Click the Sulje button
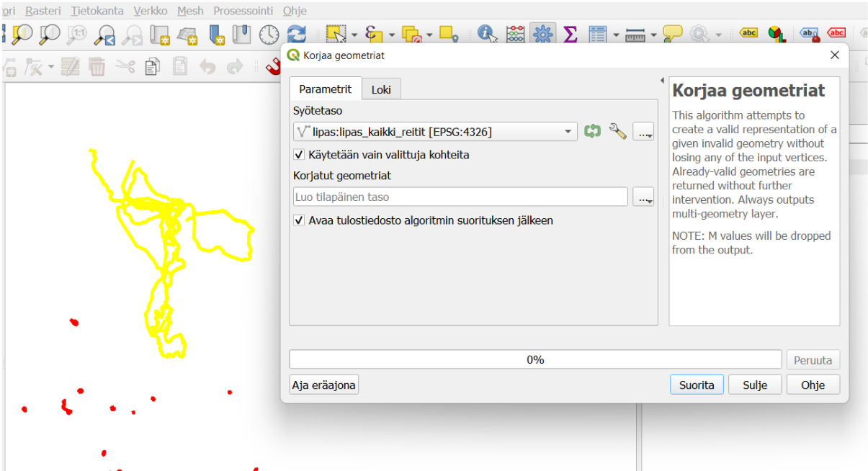 (x=755, y=385)
